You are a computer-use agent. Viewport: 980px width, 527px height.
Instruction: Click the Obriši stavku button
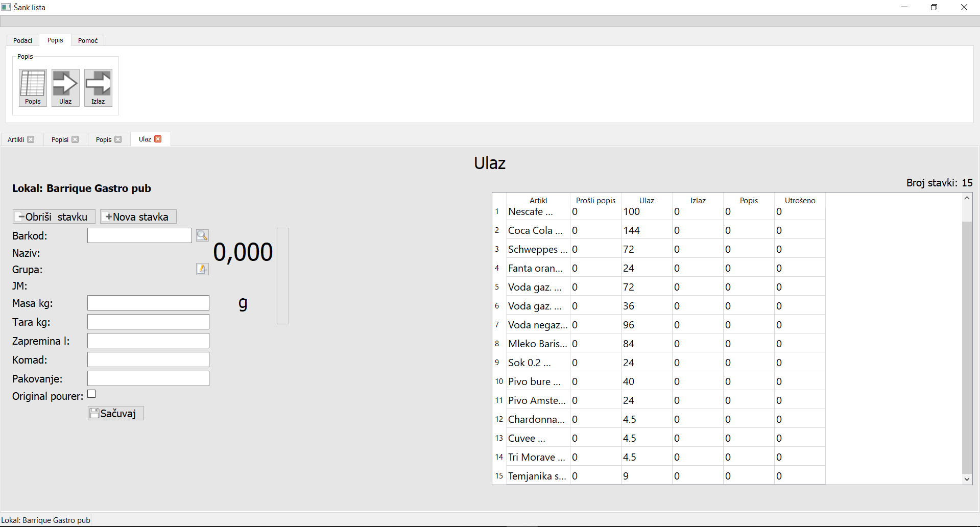(x=54, y=217)
